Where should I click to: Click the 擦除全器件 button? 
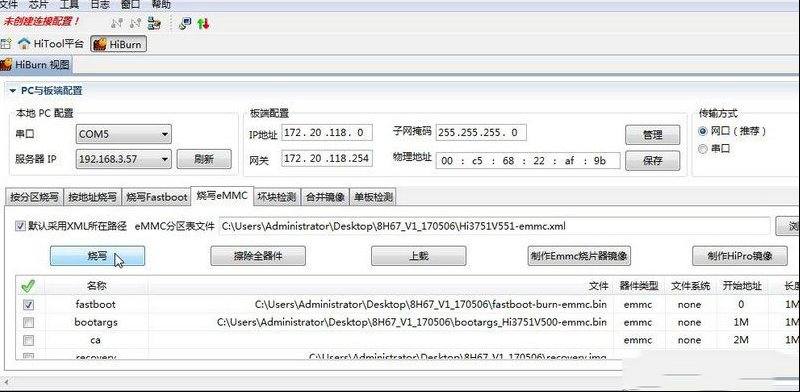tap(258, 256)
